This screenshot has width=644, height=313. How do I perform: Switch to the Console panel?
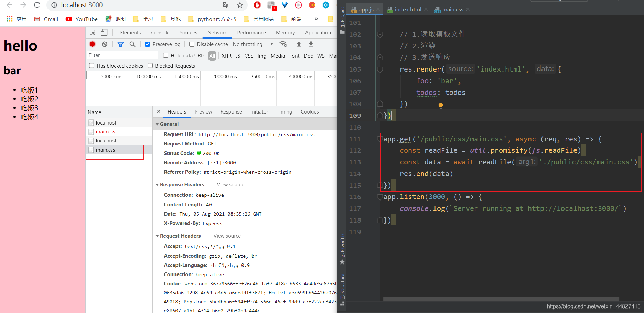(160, 33)
